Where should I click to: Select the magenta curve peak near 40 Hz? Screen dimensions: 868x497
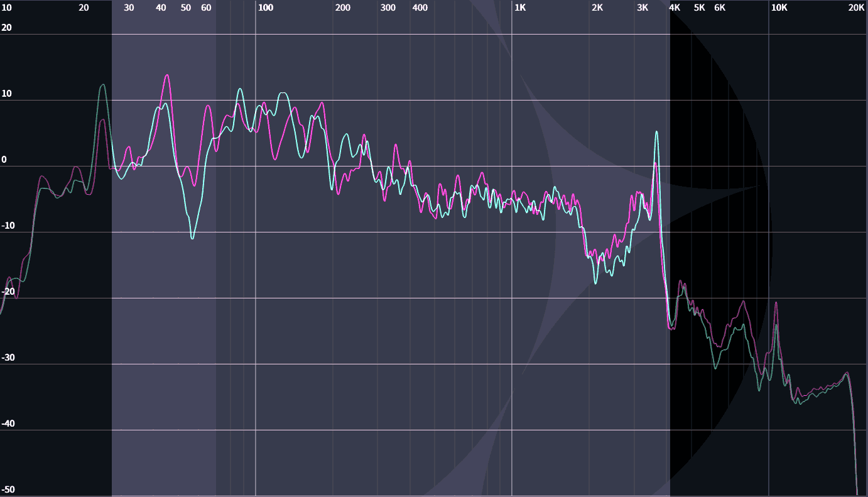coord(166,75)
